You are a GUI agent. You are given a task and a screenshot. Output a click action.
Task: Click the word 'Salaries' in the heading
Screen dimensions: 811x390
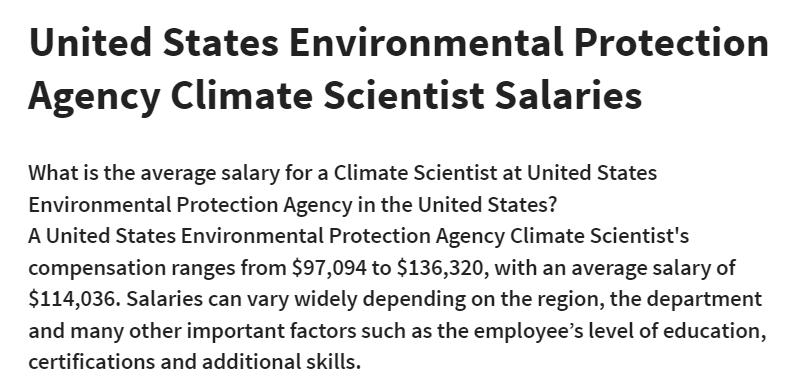(568, 96)
